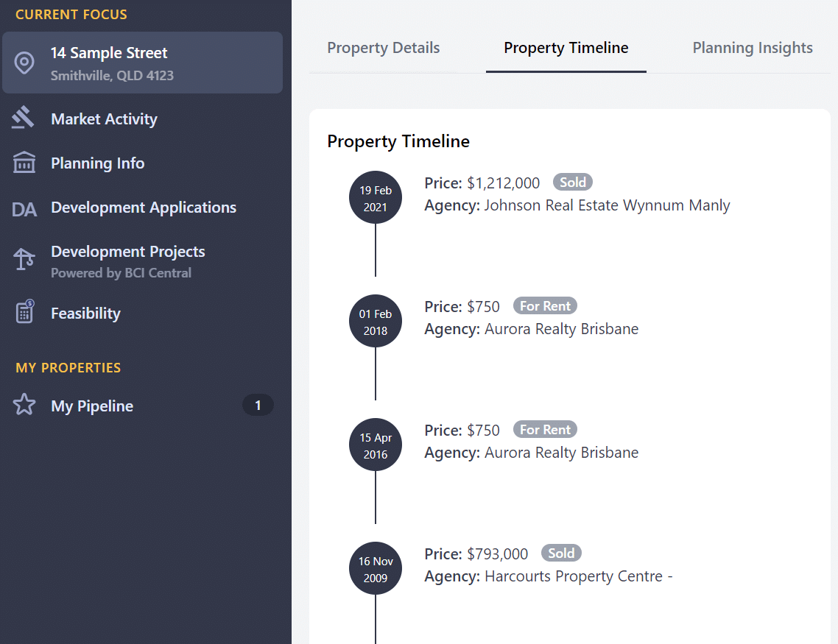Click the Planning Info building icon
838x644 pixels.
click(x=24, y=163)
